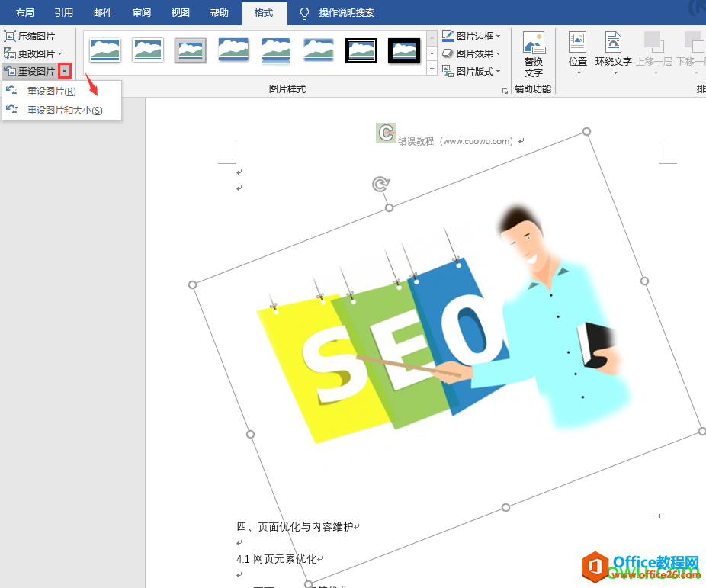Open the Wrap Text (环绕文字) tool
This screenshot has width=706, height=588.
tap(613, 44)
